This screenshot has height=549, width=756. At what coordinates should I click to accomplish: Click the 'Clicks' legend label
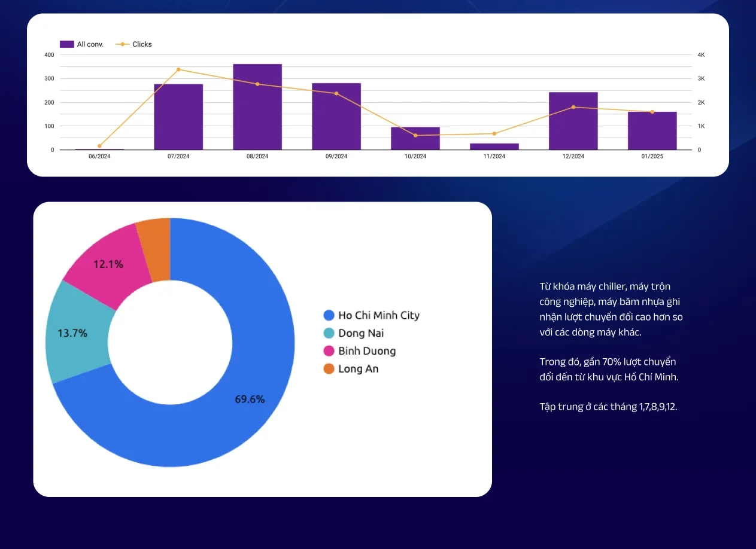142,44
